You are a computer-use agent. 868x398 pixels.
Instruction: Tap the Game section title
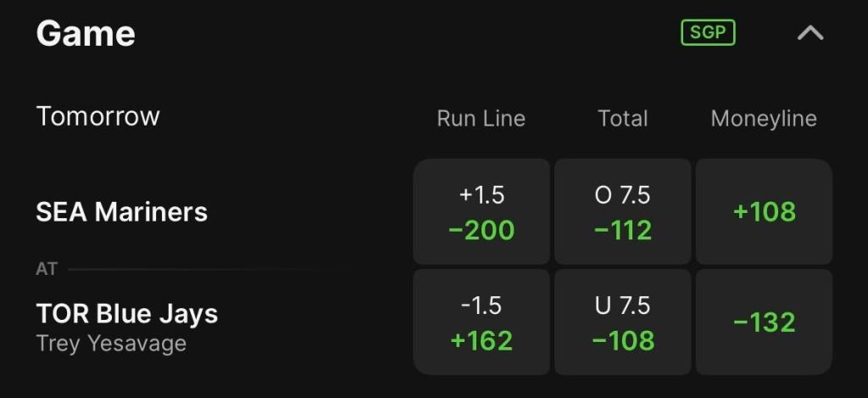pos(86,33)
